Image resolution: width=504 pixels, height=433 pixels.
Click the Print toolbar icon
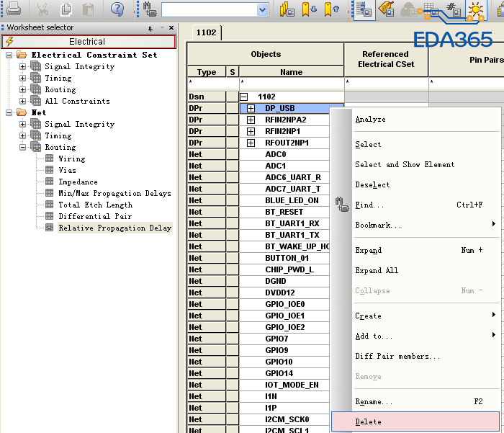pyautogui.click(x=14, y=9)
